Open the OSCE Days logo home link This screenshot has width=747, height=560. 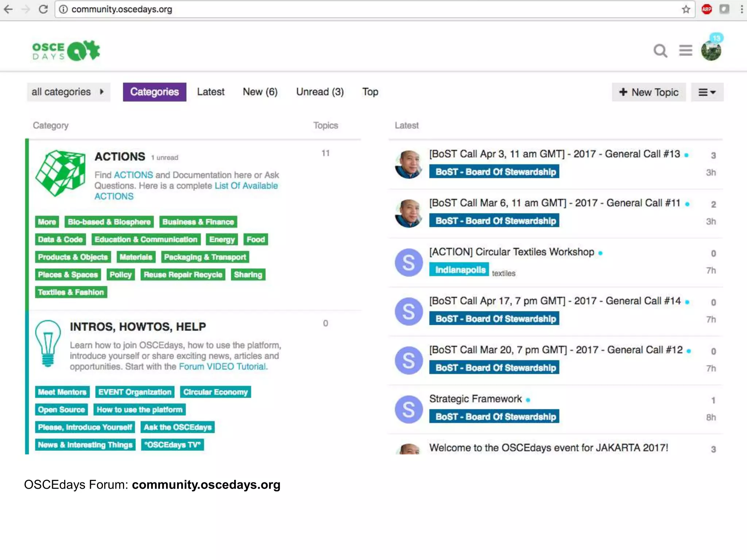66,51
